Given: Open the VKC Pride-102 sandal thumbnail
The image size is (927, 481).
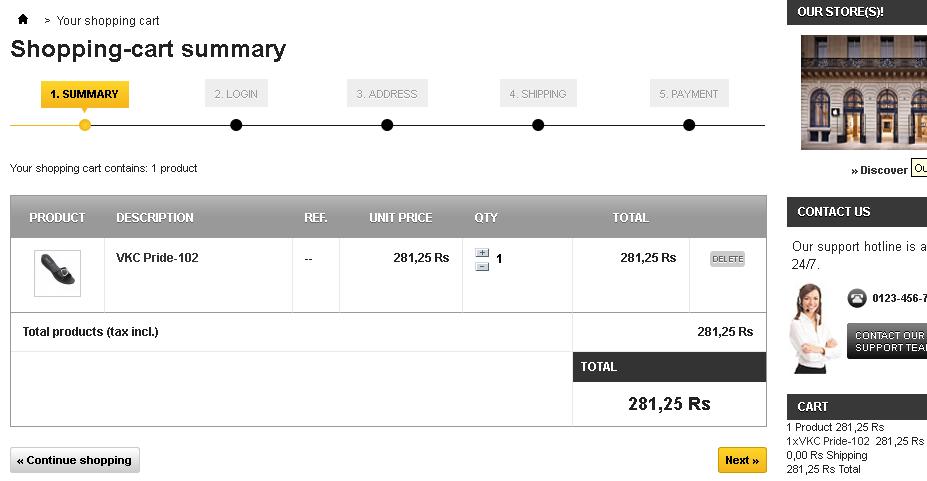Looking at the screenshot, I should pos(57,273).
